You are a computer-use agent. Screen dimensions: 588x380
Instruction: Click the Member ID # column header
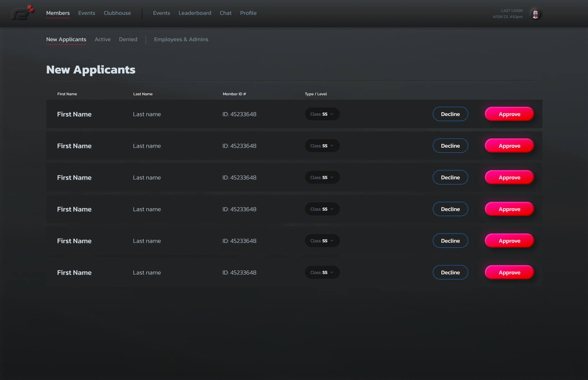click(234, 94)
